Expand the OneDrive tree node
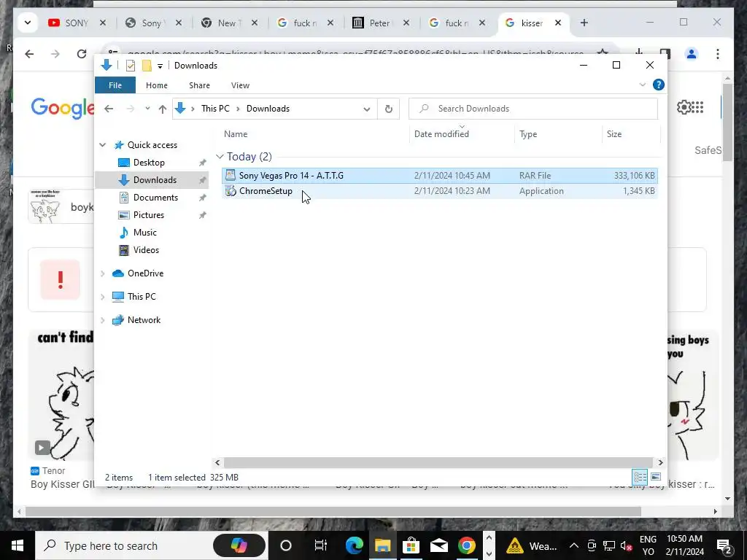747x560 pixels. point(102,273)
